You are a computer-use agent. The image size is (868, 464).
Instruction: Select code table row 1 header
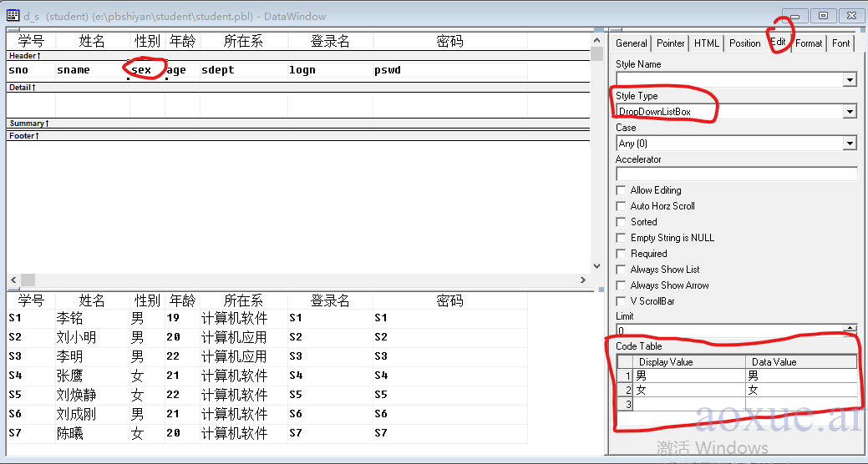tap(626, 376)
